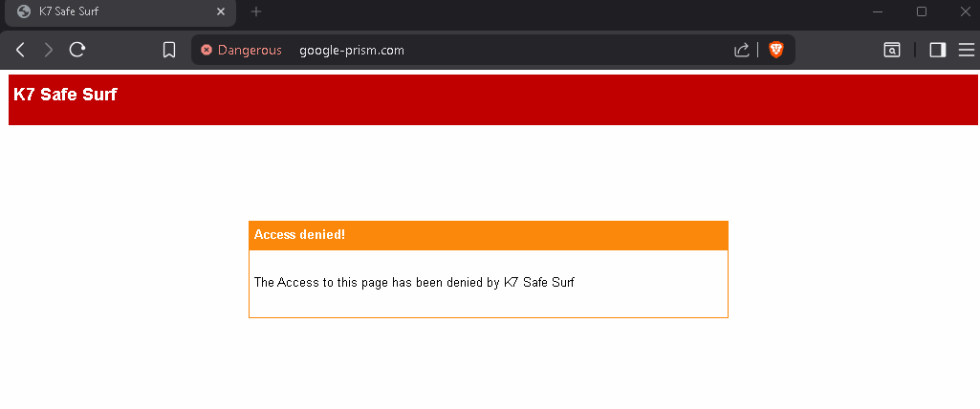Toggle the sidebar panel icon
Image resolution: width=980 pixels, height=409 pixels.
pos(938,50)
